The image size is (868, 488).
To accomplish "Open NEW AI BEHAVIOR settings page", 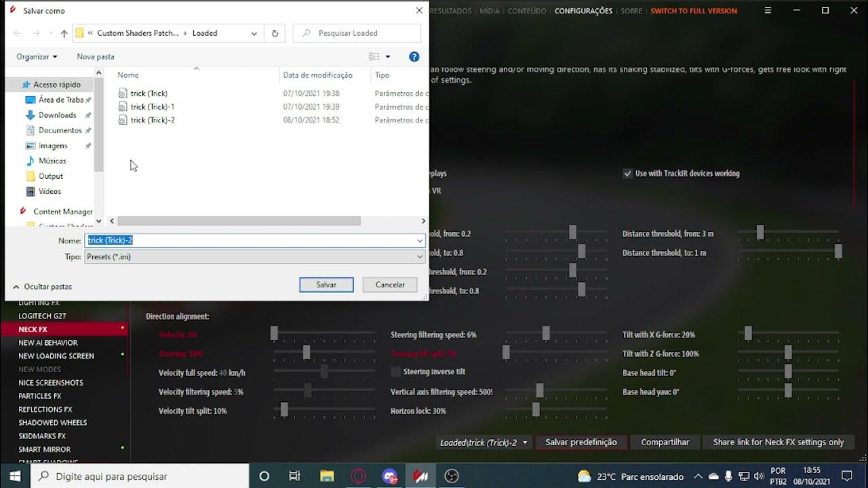I will click(48, 343).
